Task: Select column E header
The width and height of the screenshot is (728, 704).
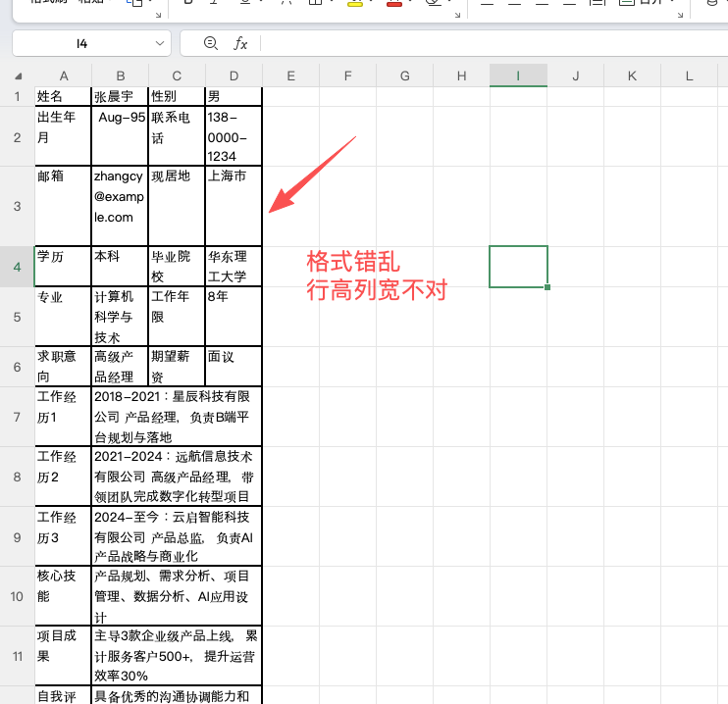Action: pyautogui.click(x=291, y=75)
